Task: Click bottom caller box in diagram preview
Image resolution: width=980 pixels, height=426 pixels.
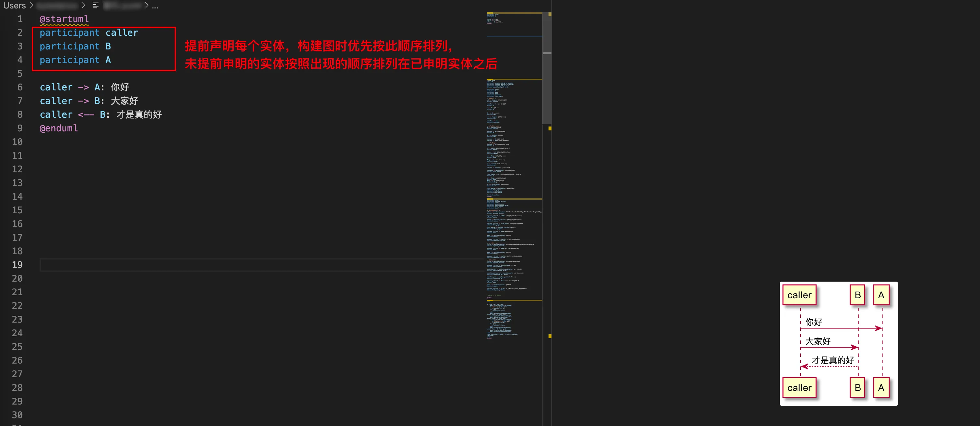Action: click(799, 388)
